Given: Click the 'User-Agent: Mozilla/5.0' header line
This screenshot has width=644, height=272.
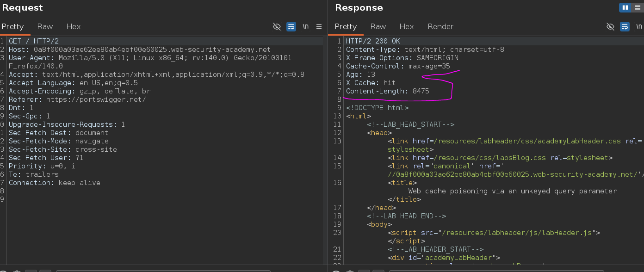Looking at the screenshot, I should [x=150, y=58].
